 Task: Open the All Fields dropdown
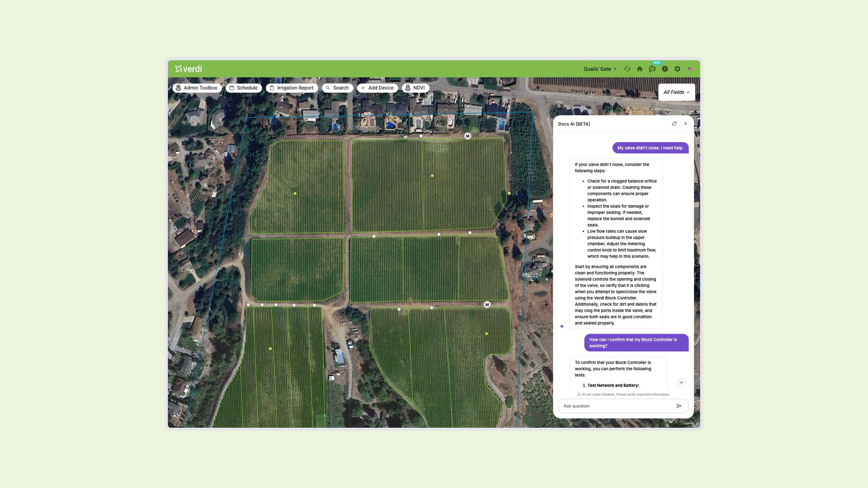tap(676, 92)
